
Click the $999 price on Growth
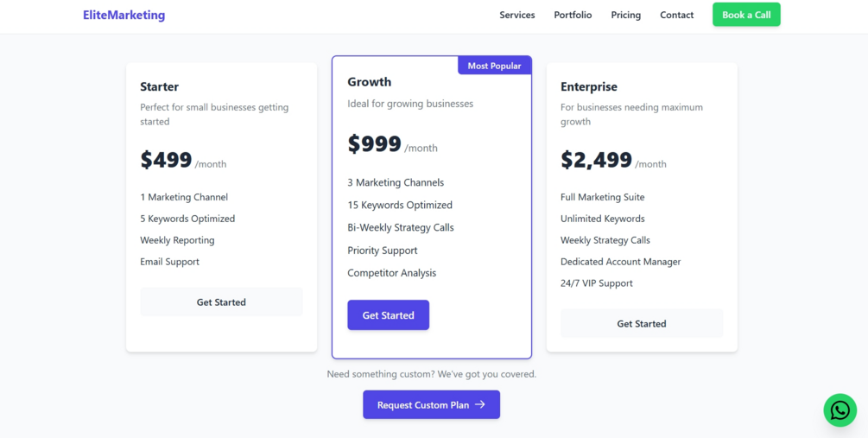tap(374, 144)
